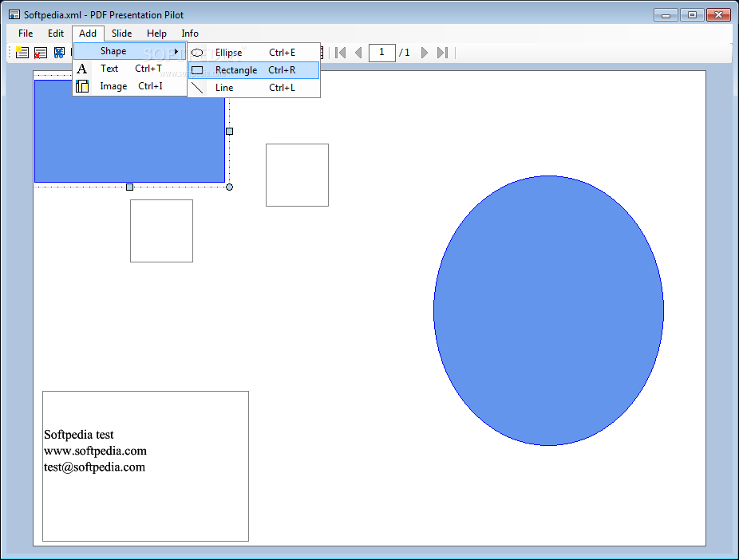Click the letter A Text icon
This screenshot has height=560, width=739.
(x=82, y=69)
